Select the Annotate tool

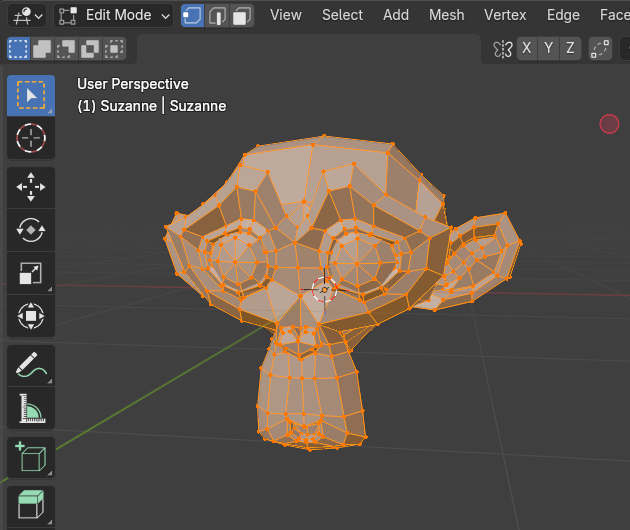[31, 365]
